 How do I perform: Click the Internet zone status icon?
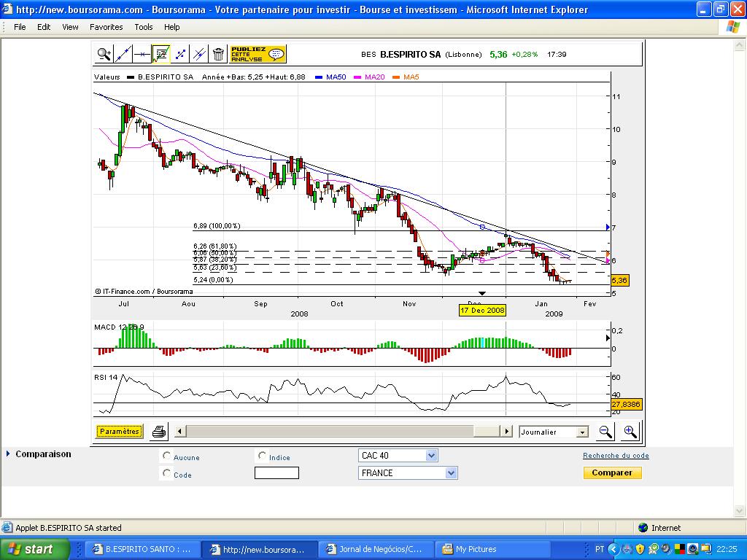coord(643,528)
